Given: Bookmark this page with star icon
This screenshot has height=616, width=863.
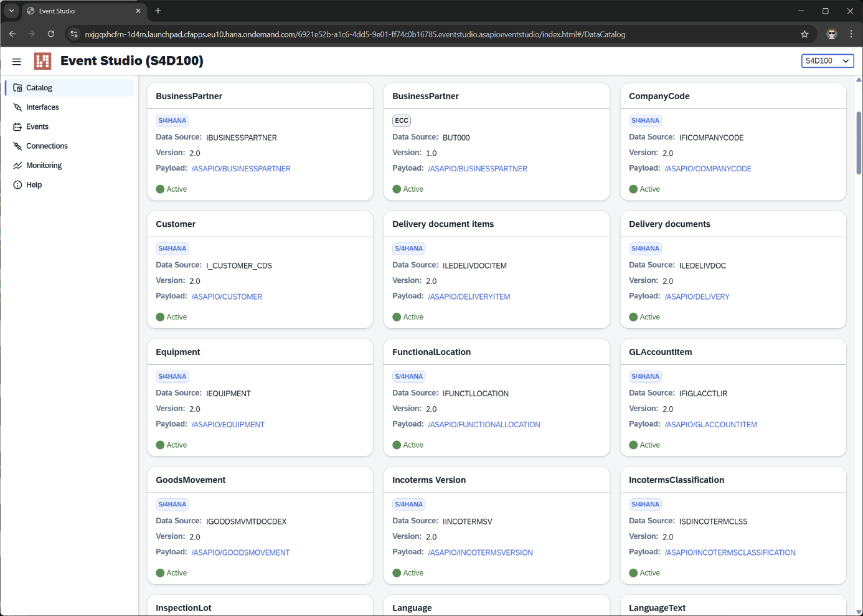Looking at the screenshot, I should tap(804, 34).
